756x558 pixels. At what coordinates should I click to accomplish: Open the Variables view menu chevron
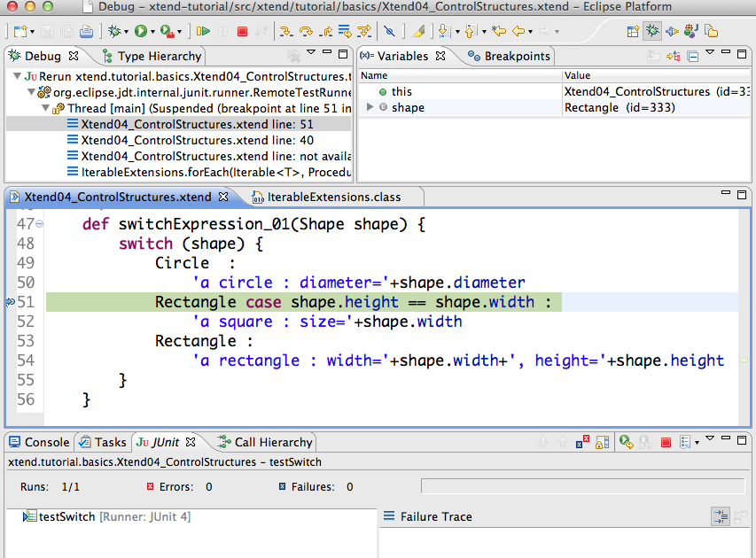tap(709, 54)
